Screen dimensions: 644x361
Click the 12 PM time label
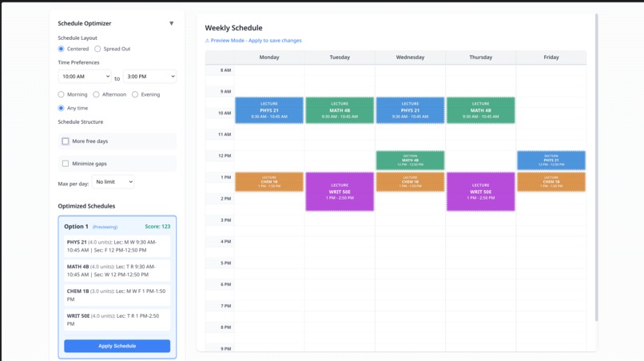(225, 156)
